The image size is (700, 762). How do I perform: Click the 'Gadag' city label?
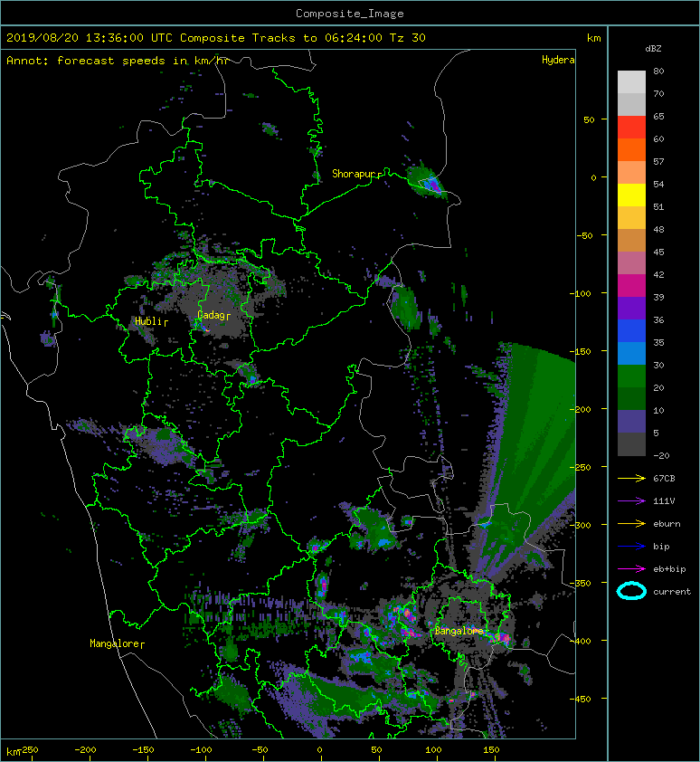click(212, 315)
